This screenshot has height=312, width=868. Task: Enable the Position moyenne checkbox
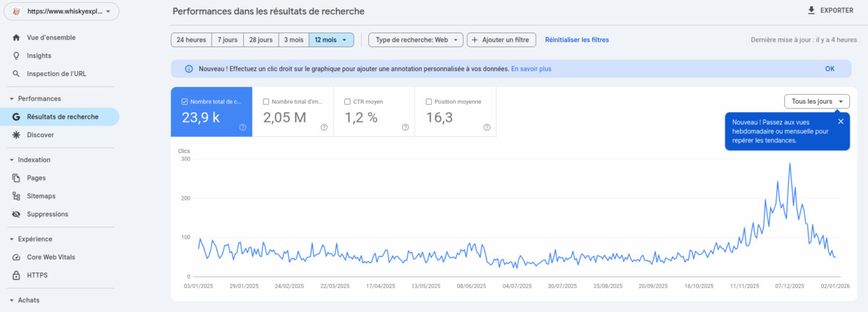429,102
